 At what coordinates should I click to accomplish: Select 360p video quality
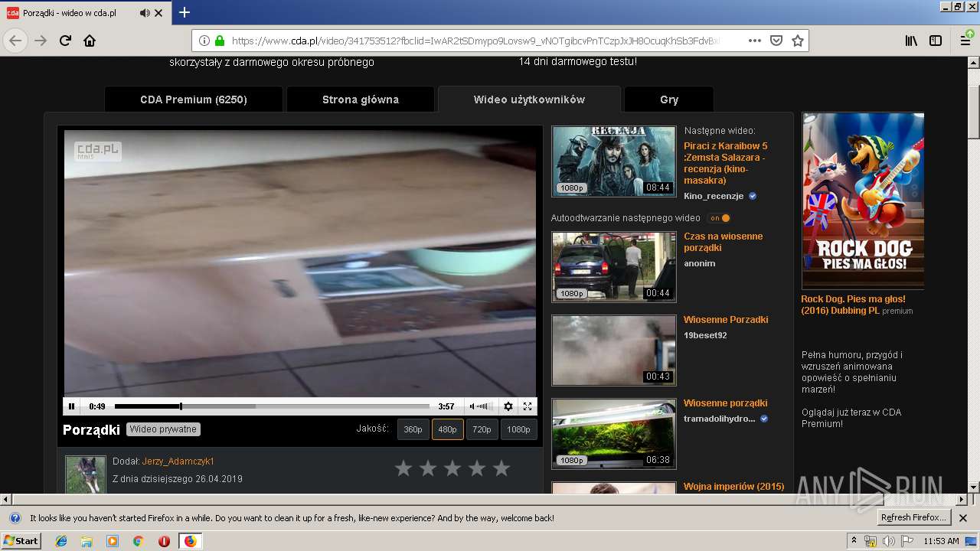coord(413,429)
